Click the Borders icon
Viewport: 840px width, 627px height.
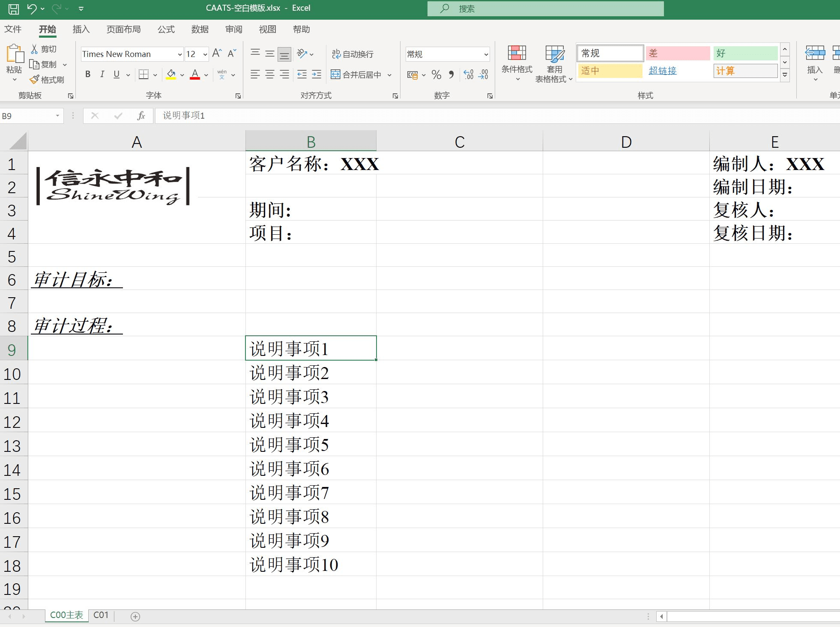click(x=144, y=75)
